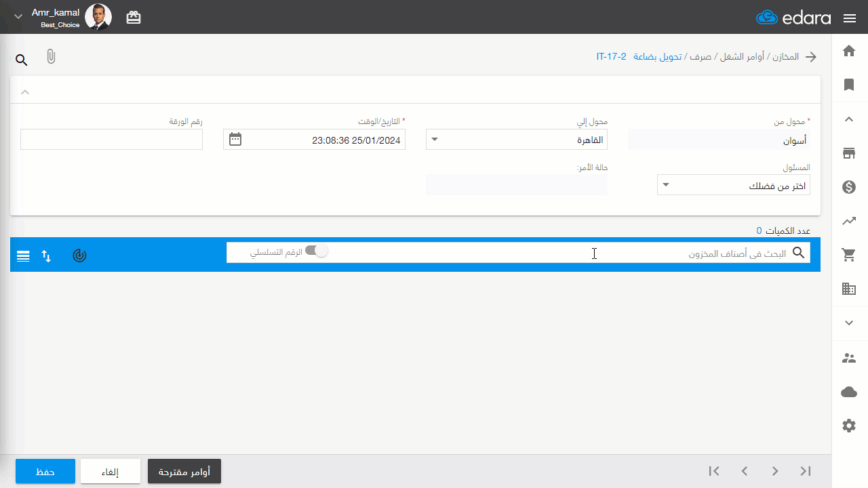Toggle the الرقم التسلسلي switch

coord(316,251)
